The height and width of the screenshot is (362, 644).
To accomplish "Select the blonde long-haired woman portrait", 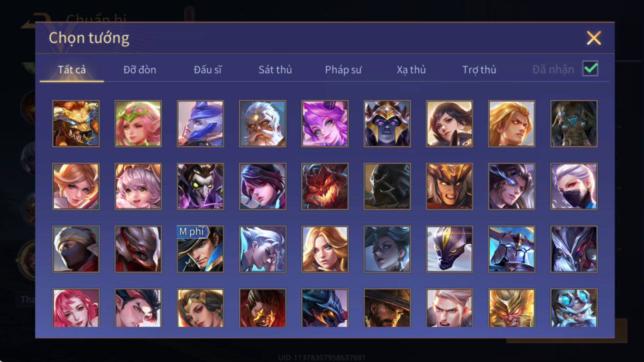I will (x=325, y=249).
